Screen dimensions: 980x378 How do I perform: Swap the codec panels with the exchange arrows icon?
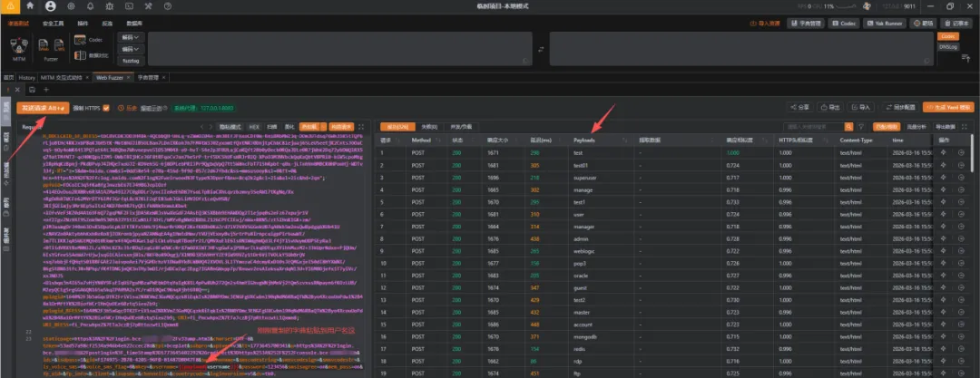click(x=541, y=49)
